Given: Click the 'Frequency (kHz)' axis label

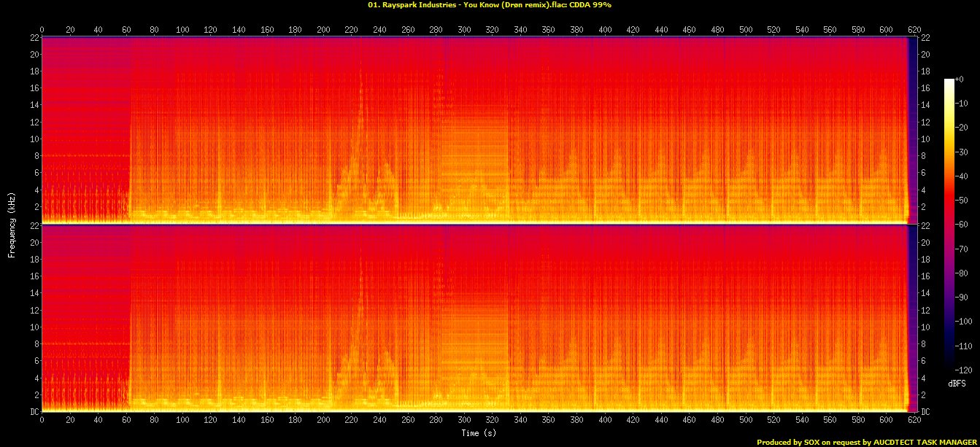Looking at the screenshot, I should 12,223.
